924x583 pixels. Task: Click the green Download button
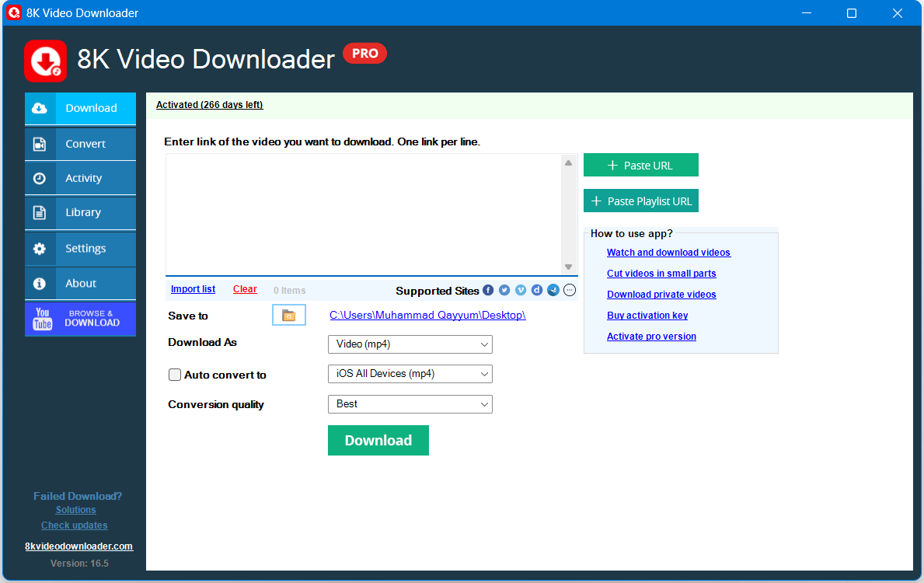(378, 440)
